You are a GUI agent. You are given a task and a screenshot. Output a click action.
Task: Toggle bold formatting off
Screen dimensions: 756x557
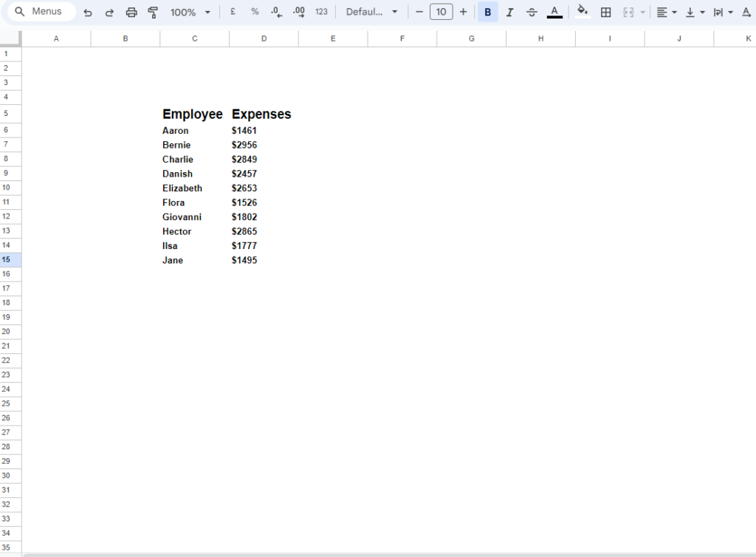click(x=487, y=12)
